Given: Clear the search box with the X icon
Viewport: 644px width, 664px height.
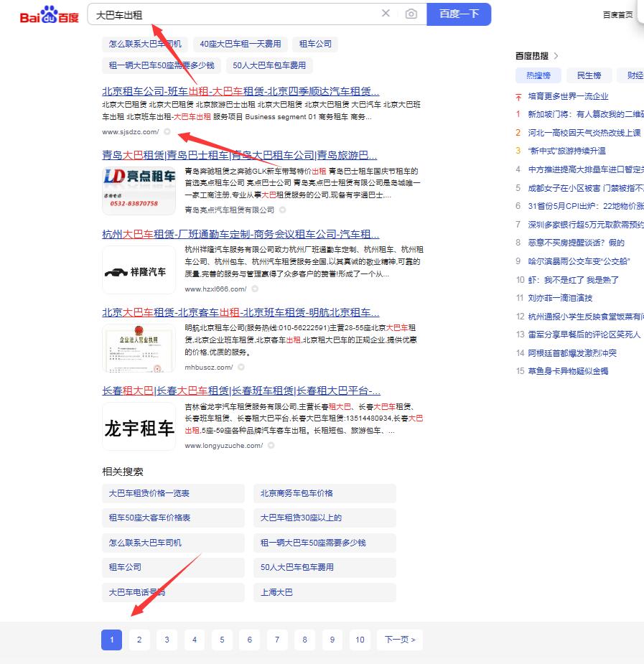Looking at the screenshot, I should pos(386,14).
